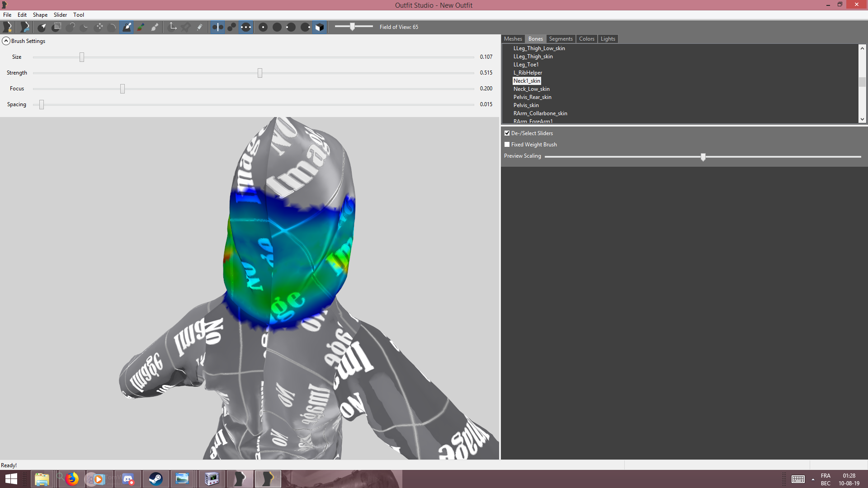Select Pelvis_skin bone in list

526,105
